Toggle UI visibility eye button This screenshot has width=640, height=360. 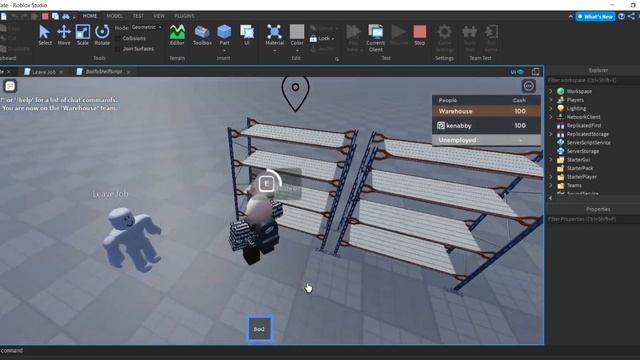click(517, 72)
